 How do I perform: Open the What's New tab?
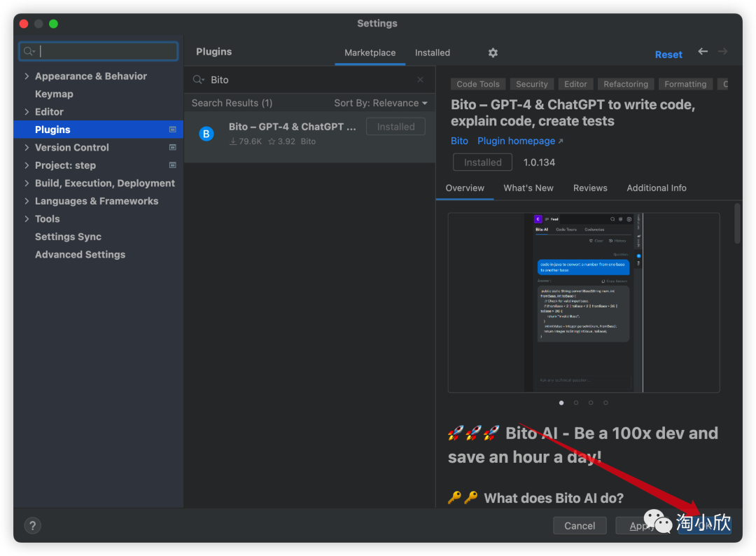coord(528,188)
